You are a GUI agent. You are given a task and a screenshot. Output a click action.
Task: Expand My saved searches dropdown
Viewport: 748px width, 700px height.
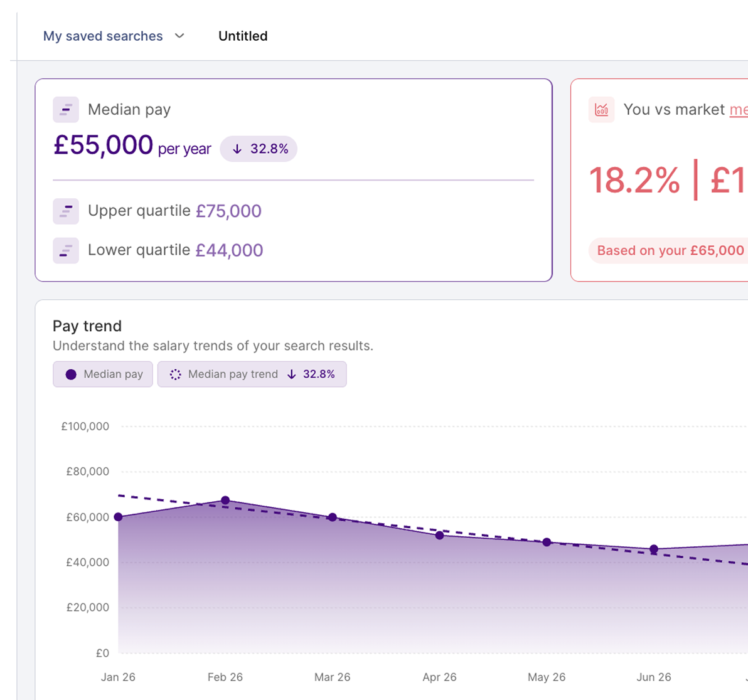[x=114, y=36]
